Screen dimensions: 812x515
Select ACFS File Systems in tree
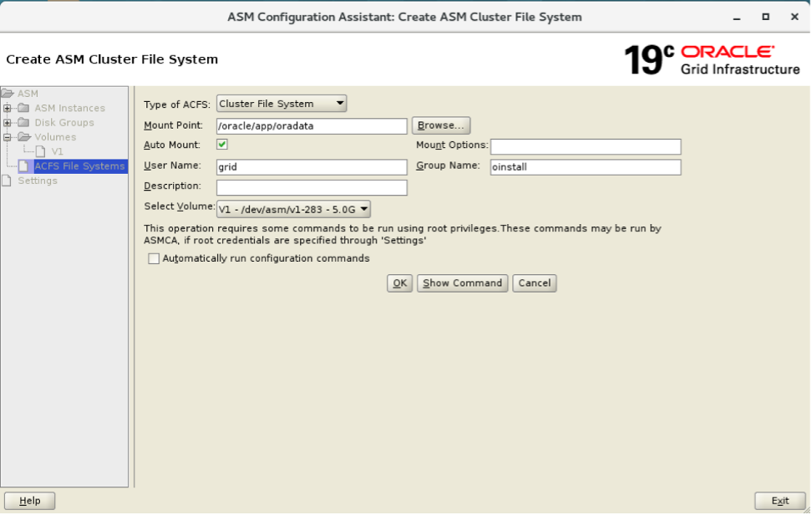79,166
